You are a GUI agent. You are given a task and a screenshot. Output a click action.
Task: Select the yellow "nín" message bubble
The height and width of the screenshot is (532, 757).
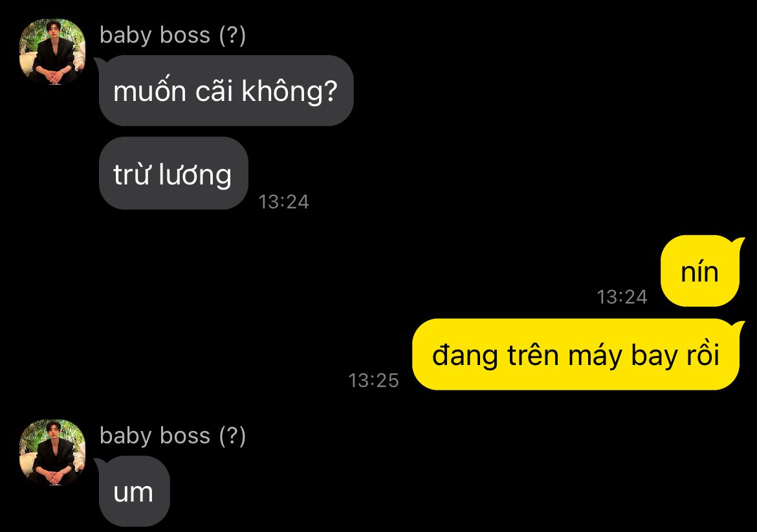click(x=700, y=271)
